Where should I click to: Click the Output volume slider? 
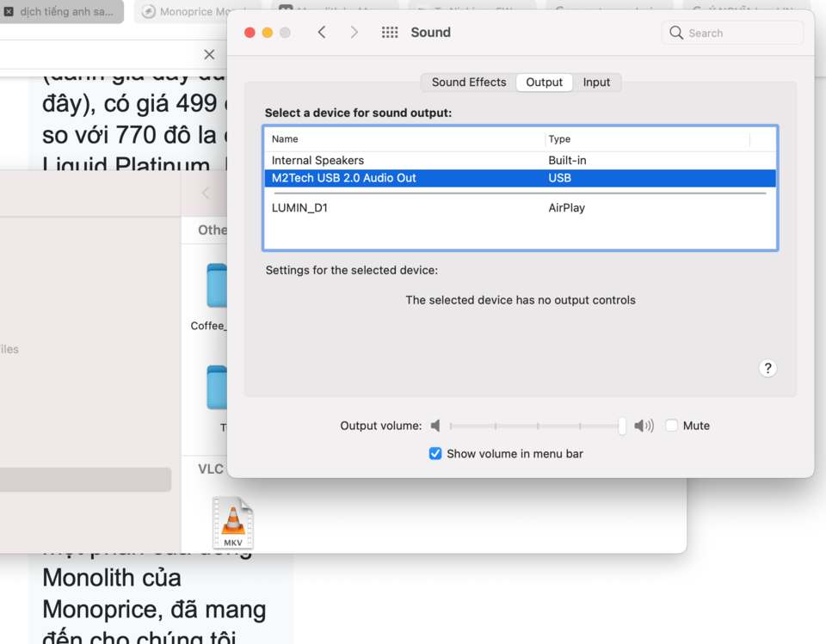click(537, 426)
